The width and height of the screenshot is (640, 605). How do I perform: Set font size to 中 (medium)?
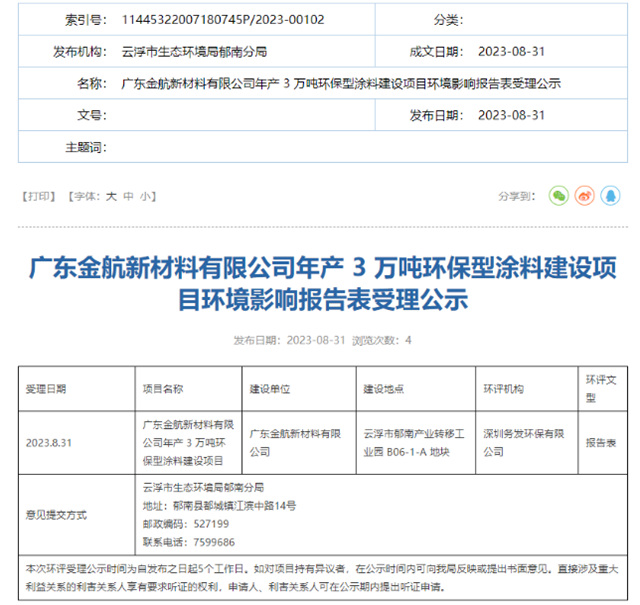tap(129, 196)
